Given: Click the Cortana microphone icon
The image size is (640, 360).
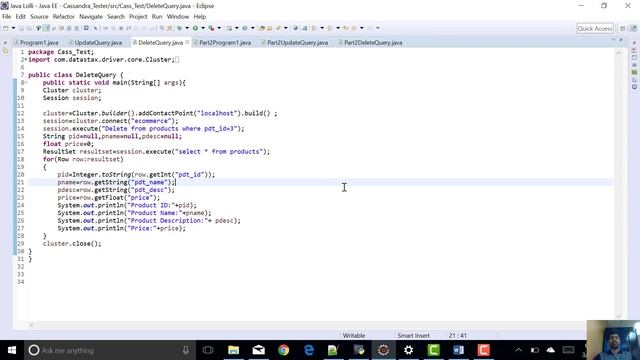Looking at the screenshot, I should pyautogui.click(x=186, y=350).
